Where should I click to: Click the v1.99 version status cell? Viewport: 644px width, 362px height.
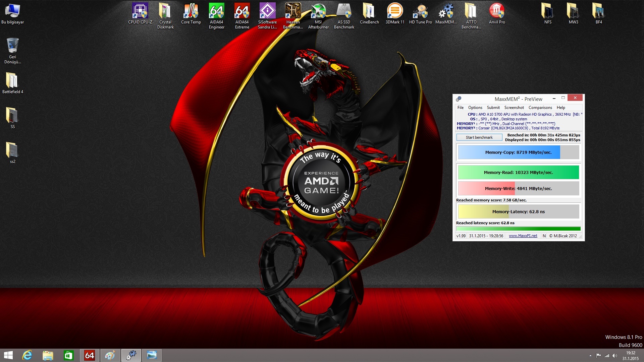tap(461, 236)
